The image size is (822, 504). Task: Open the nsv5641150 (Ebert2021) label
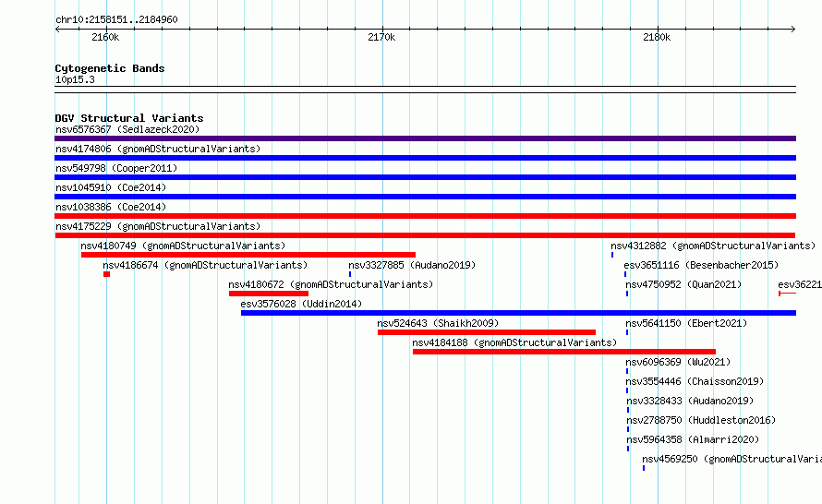[686, 323]
